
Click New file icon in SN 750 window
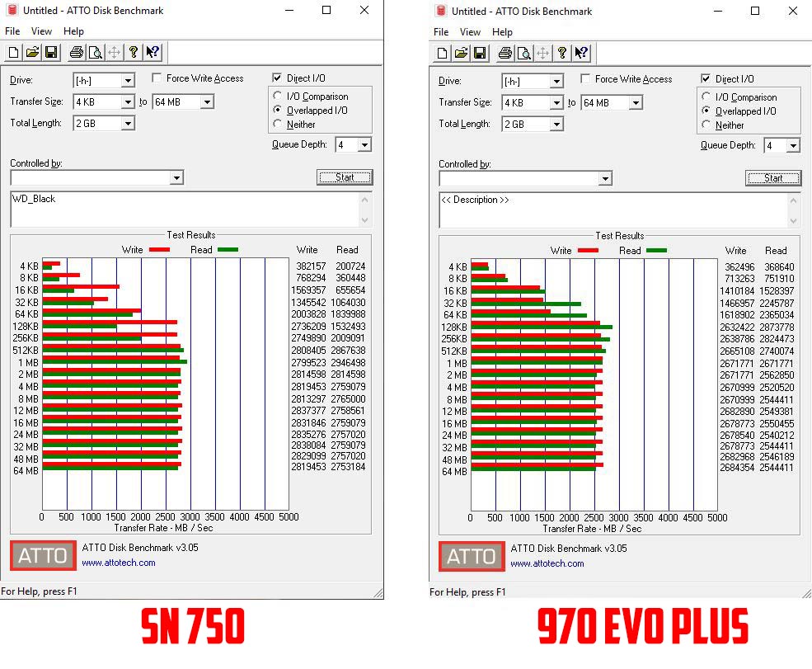[x=14, y=52]
